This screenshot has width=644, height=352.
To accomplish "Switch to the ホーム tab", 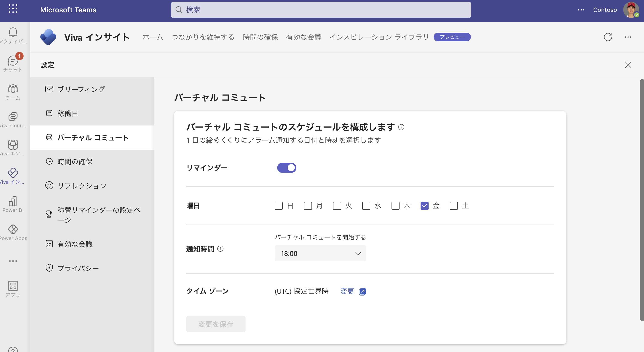I will 153,37.
